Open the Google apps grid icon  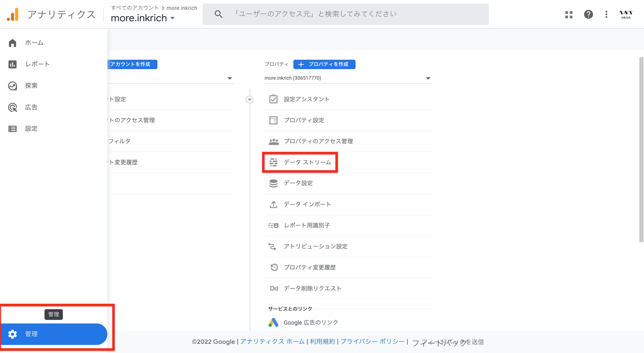point(569,15)
